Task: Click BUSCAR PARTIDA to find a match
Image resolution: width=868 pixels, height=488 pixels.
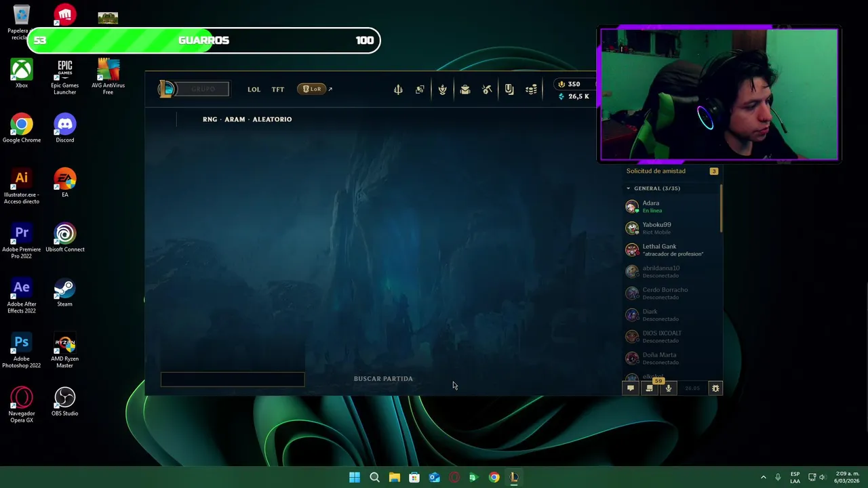Action: click(x=383, y=379)
